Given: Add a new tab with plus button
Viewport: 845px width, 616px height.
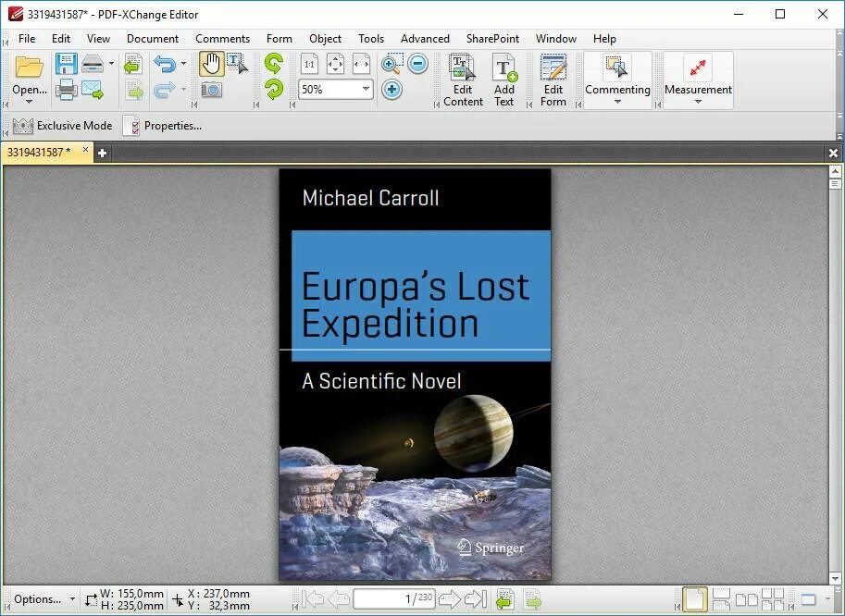Looking at the screenshot, I should [102, 154].
